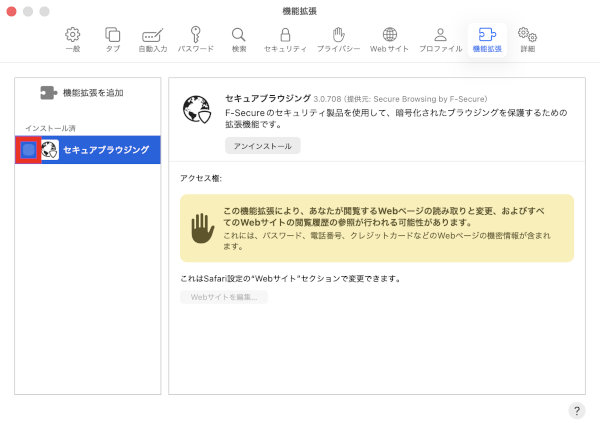This screenshot has height=430, width=600.
Task: Click the large Secure Browsing globe icon
Action: click(197, 110)
